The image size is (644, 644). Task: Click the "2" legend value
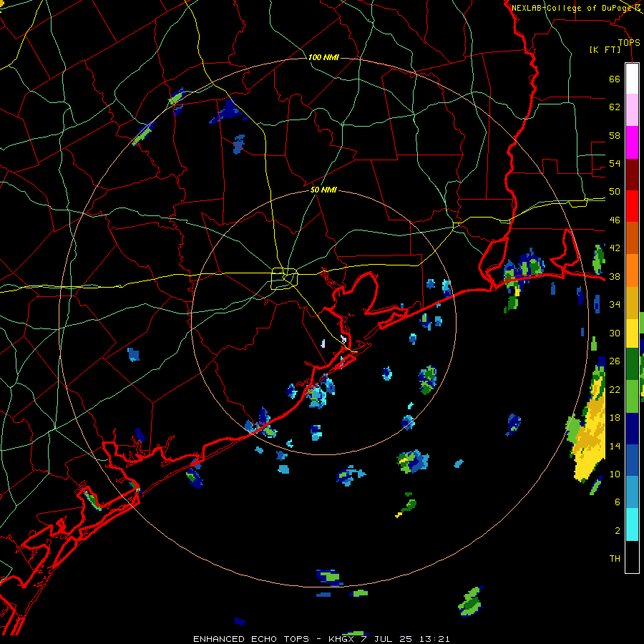point(618,531)
